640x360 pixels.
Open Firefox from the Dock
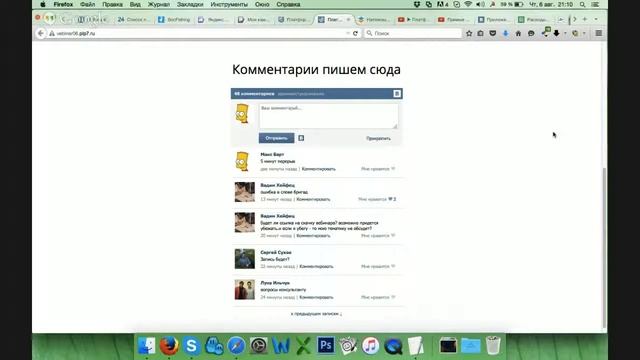pyautogui.click(x=169, y=346)
